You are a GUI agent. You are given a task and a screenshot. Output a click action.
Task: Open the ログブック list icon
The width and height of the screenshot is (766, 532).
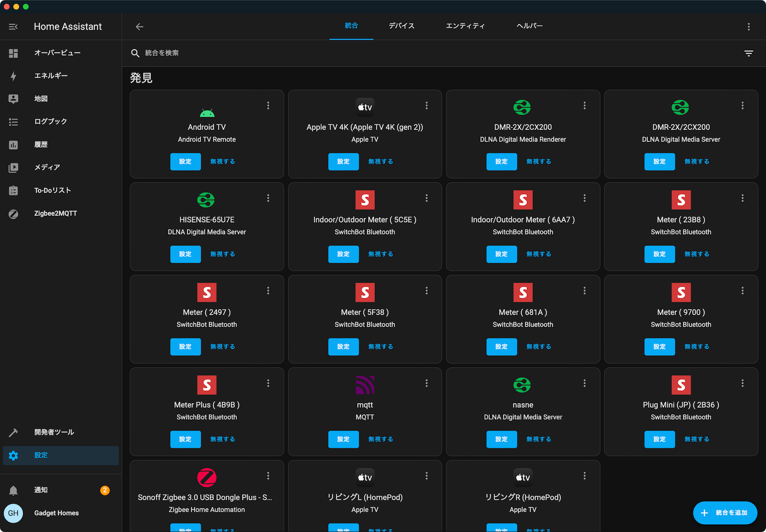coord(13,122)
